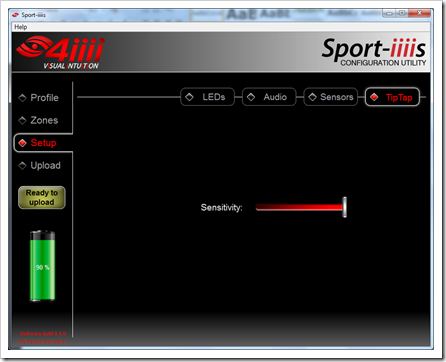Minimize the Sport-iiiis window
Viewport: 446px width, 362px height.
(x=389, y=13)
